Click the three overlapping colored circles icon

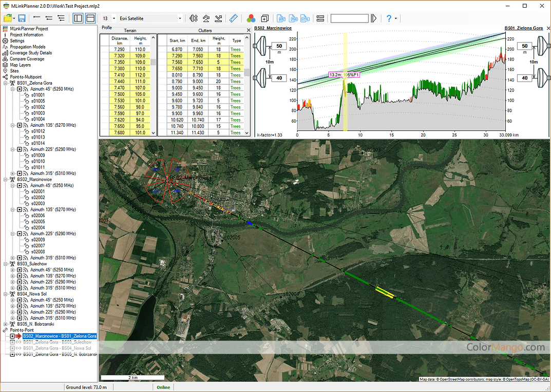tap(251, 18)
